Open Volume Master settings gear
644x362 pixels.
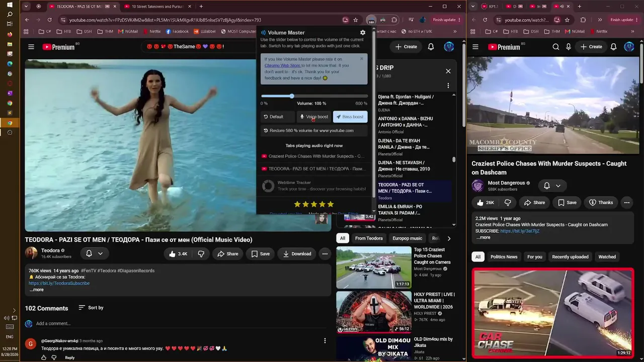click(x=363, y=33)
